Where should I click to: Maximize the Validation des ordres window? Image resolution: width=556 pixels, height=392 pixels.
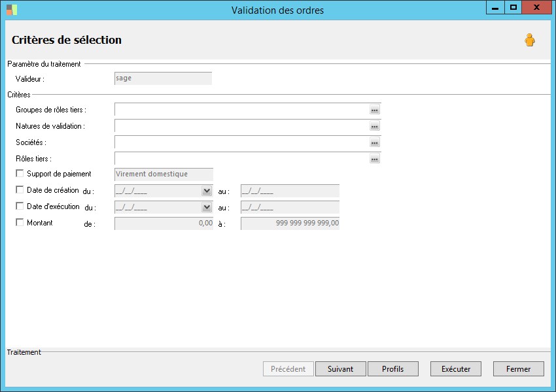pyautogui.click(x=513, y=7)
